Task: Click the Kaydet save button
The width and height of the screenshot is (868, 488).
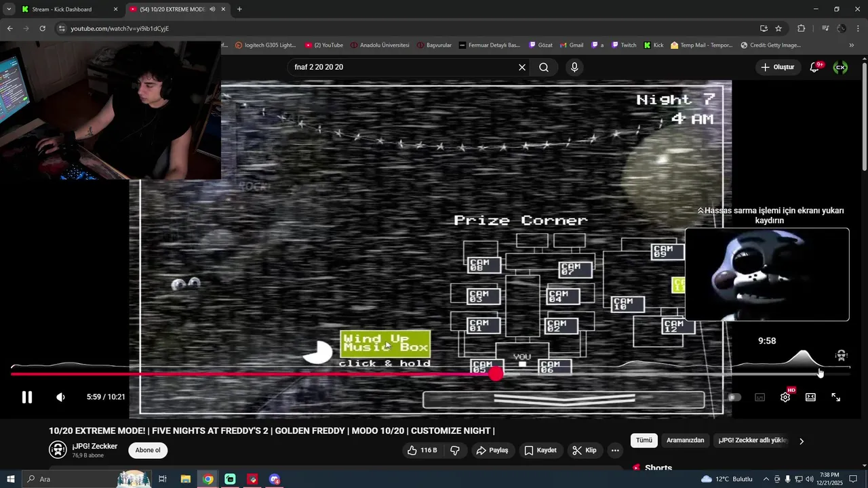Action: point(540,450)
